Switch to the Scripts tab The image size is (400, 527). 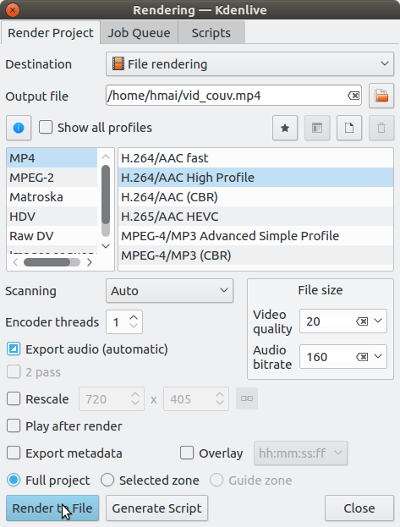tap(211, 33)
